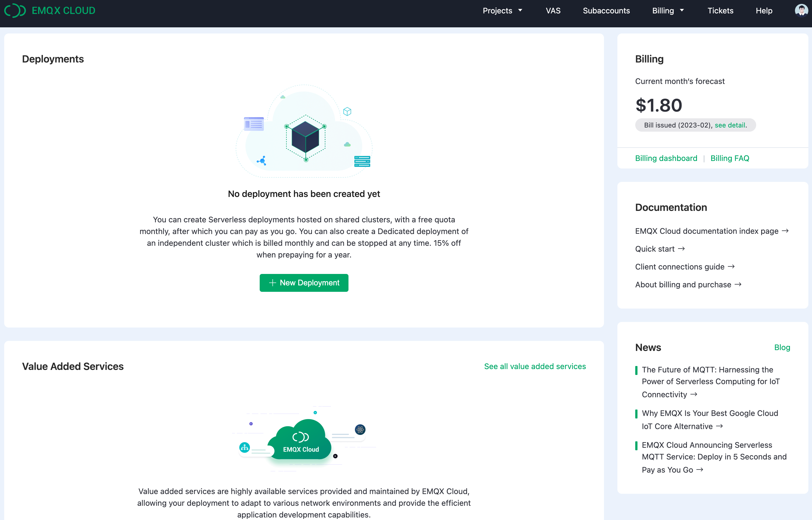Click See all value added services

pos(535,366)
